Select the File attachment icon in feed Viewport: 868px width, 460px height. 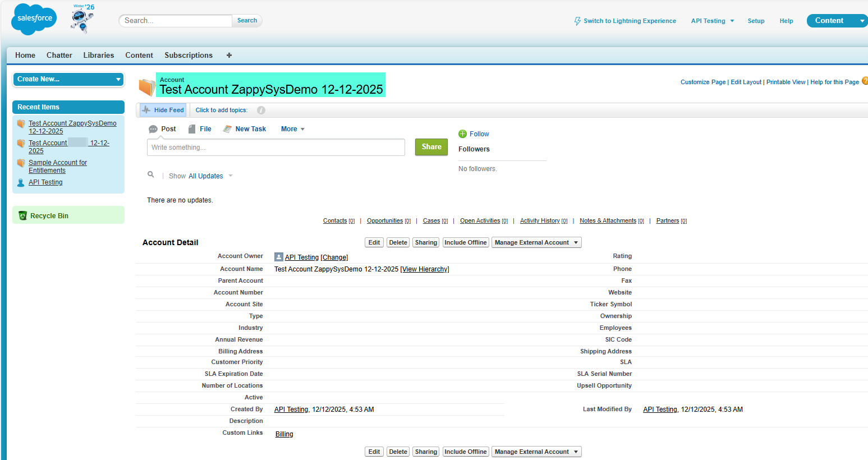click(192, 129)
